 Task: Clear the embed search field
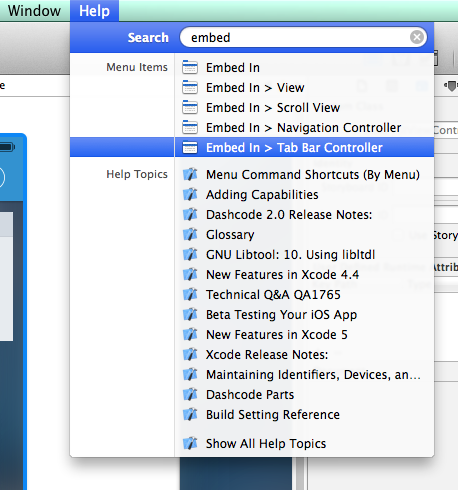tap(417, 37)
